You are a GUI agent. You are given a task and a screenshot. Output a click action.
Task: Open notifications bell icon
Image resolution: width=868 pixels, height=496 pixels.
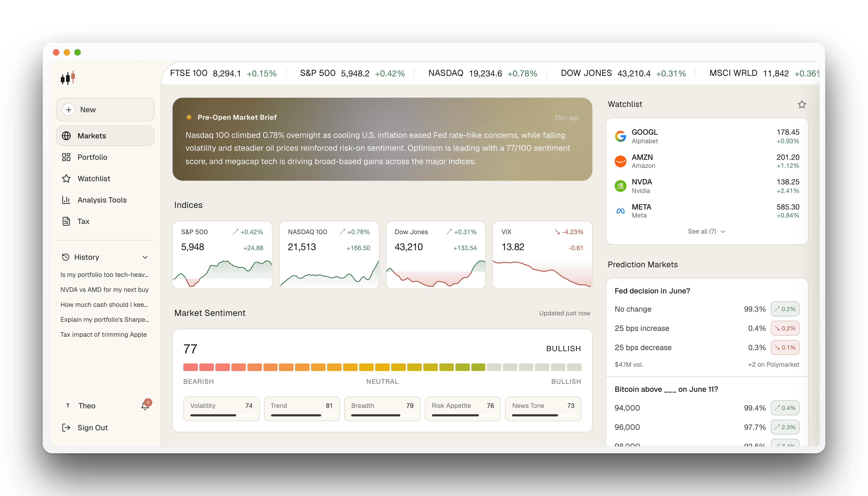pyautogui.click(x=145, y=405)
